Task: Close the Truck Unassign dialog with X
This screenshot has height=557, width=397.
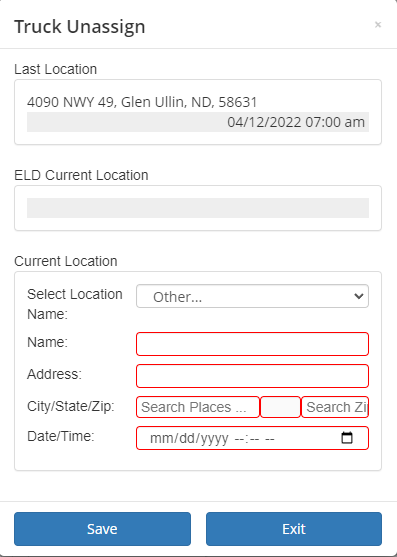Action: pos(378,25)
